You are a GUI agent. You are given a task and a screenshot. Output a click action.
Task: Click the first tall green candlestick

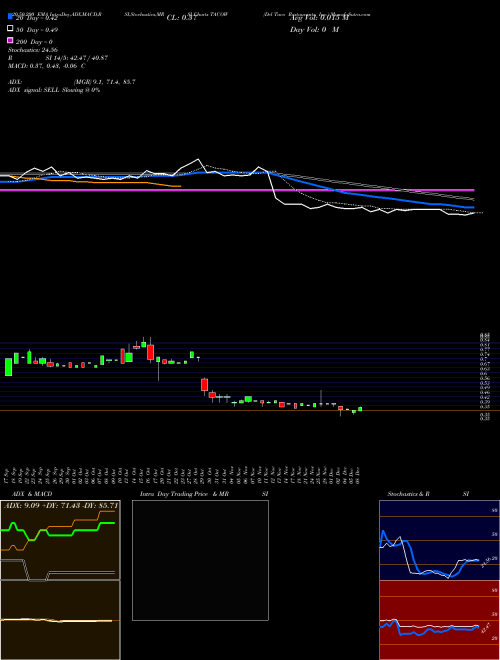point(8,367)
